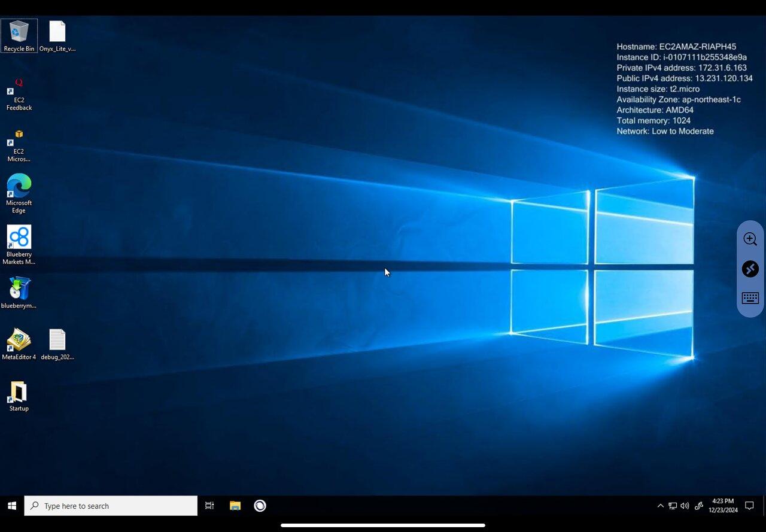Expand the hidden system tray icons
Screen dimensions: 766x532
(x=661, y=506)
